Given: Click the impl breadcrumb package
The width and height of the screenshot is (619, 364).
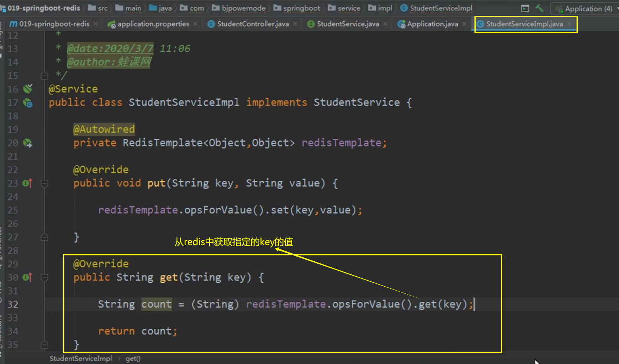Looking at the screenshot, I should [380, 8].
